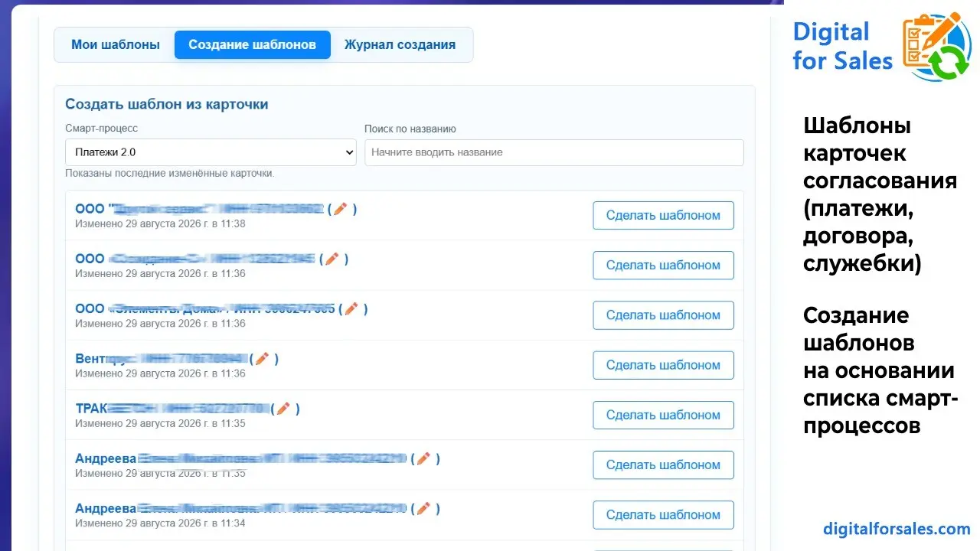Click the pencil icon of Андреева changed at 11:35
This screenshot has height=551, width=980.
423,458
